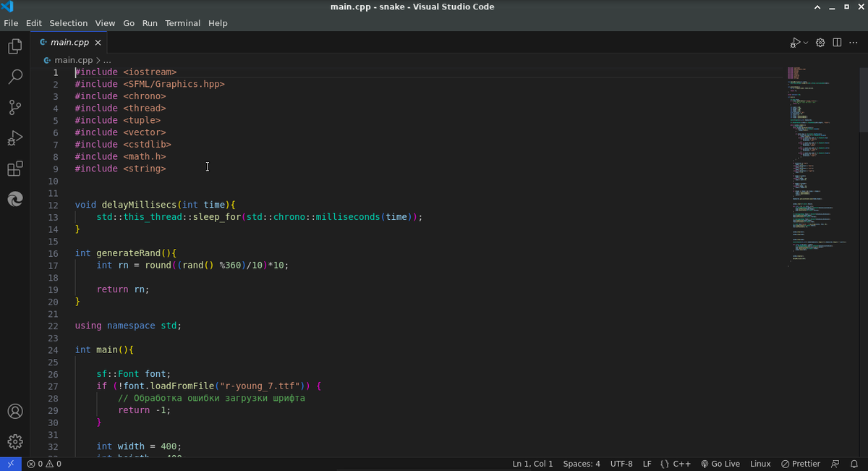
Task: Expand the breadcrumb ellipsis symbol picker
Action: click(108, 60)
